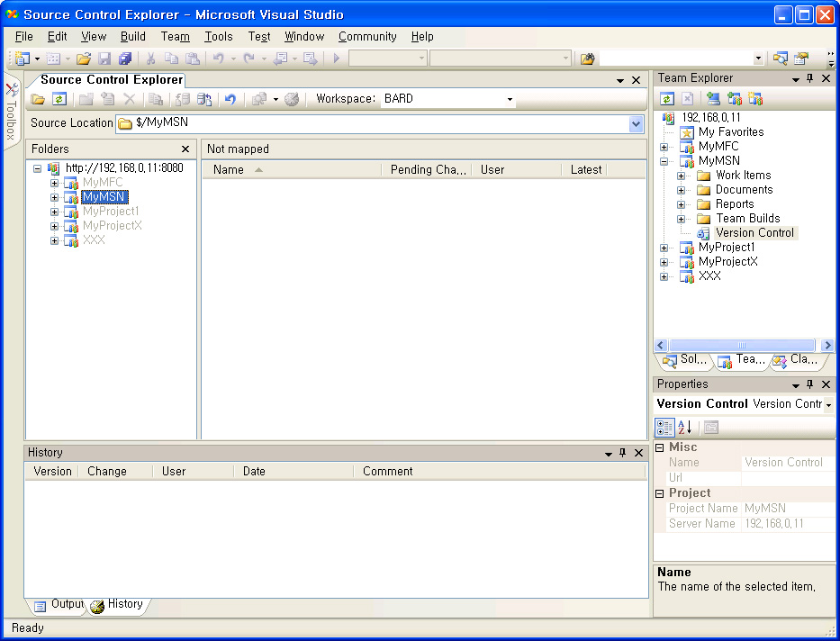Collapse MyMSN in Team Explorer

click(664, 161)
